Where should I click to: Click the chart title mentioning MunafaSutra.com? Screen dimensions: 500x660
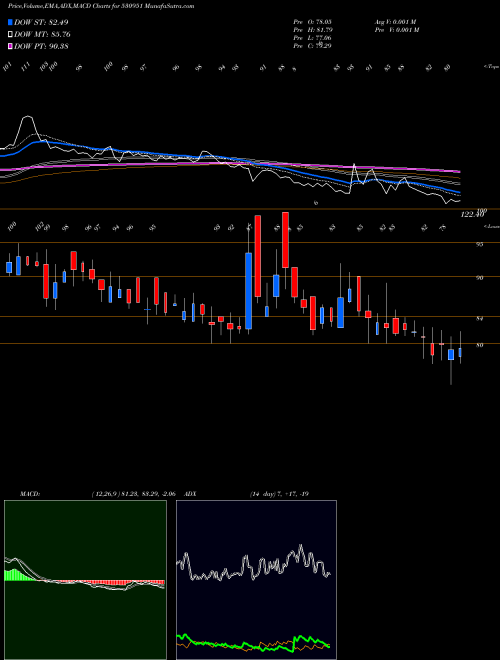click(101, 6)
